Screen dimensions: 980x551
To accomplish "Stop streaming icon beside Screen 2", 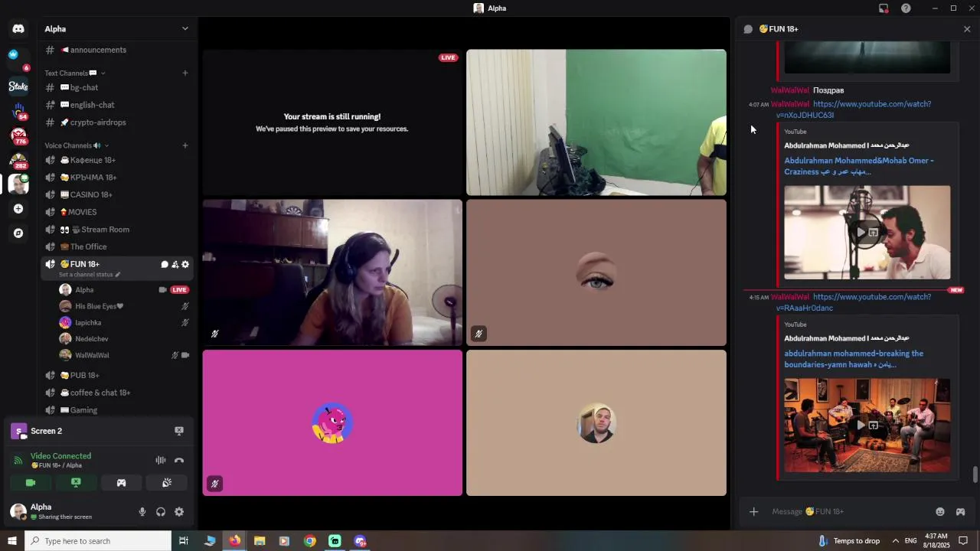I will pyautogui.click(x=179, y=431).
